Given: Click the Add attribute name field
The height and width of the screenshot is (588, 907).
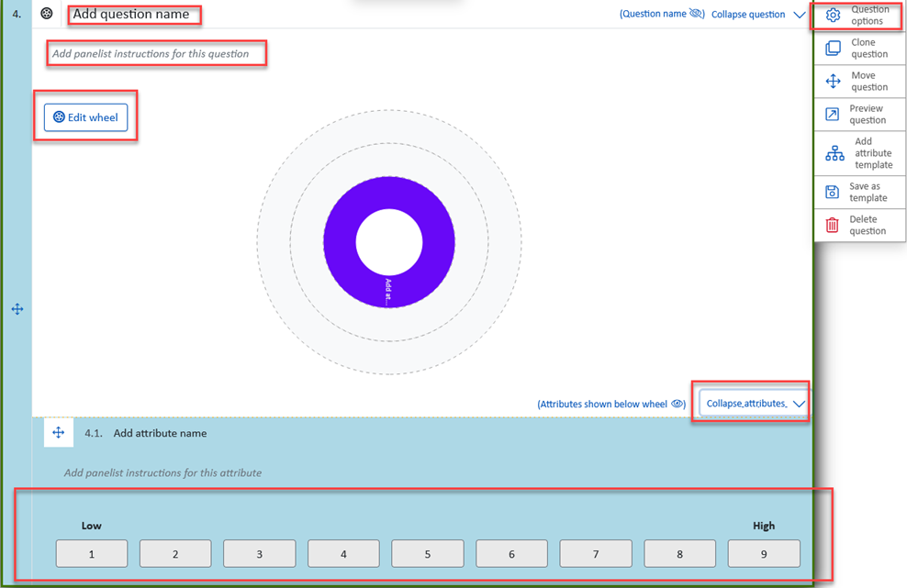Looking at the screenshot, I should pos(160,433).
